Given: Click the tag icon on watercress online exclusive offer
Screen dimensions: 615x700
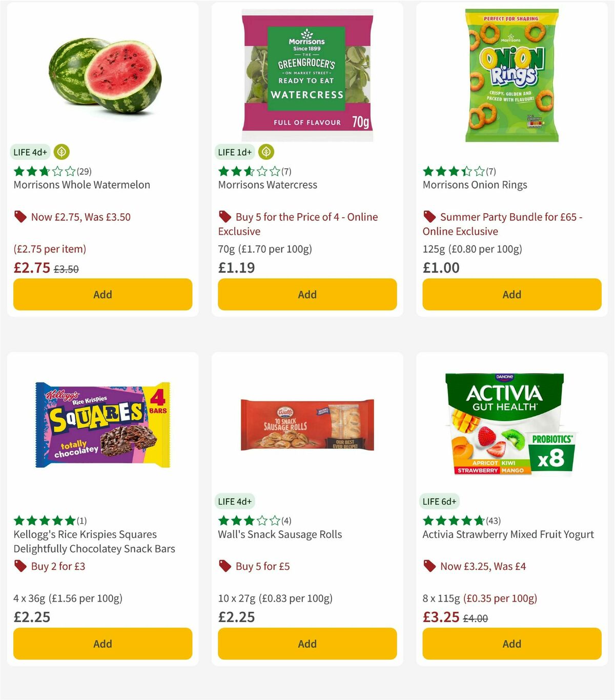Looking at the screenshot, I should click(x=224, y=217).
